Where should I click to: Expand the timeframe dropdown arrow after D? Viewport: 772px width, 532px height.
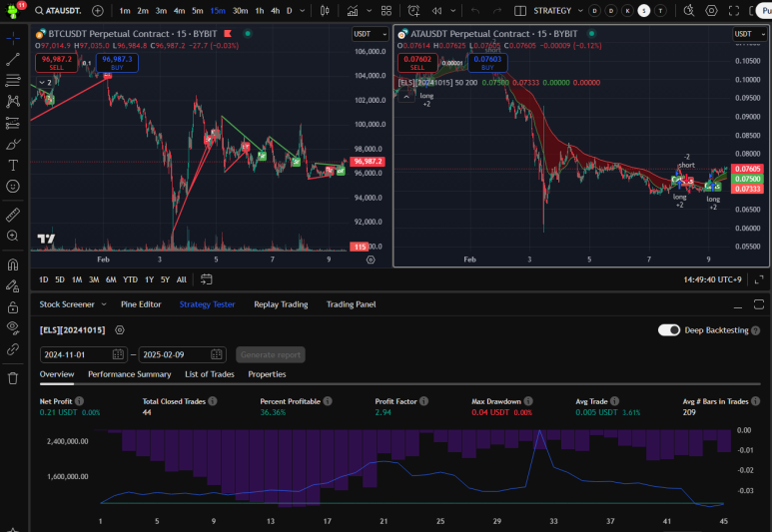[303, 10]
